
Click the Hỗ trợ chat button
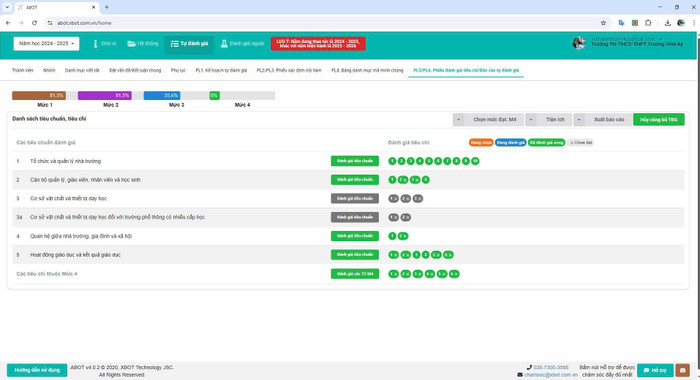pos(655,370)
